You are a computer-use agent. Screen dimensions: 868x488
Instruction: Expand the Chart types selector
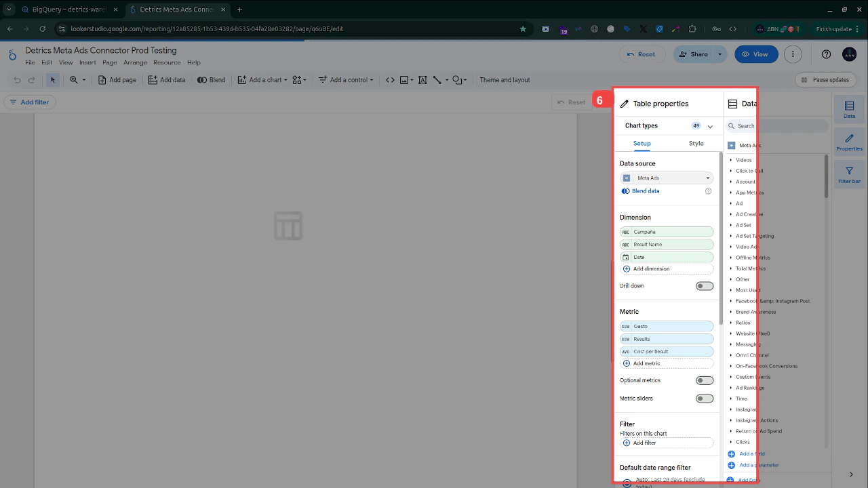(x=710, y=125)
